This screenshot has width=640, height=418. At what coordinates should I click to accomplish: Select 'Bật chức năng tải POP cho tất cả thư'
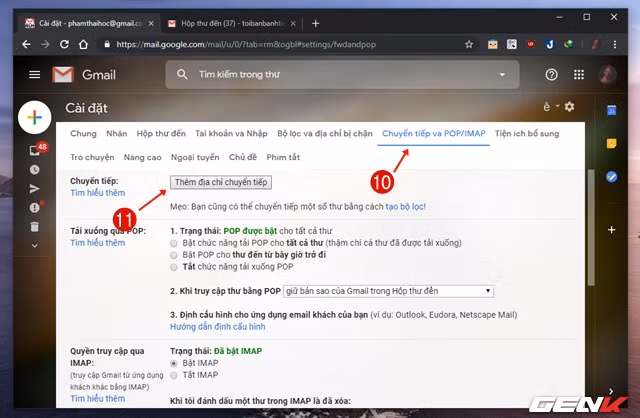tap(175, 243)
